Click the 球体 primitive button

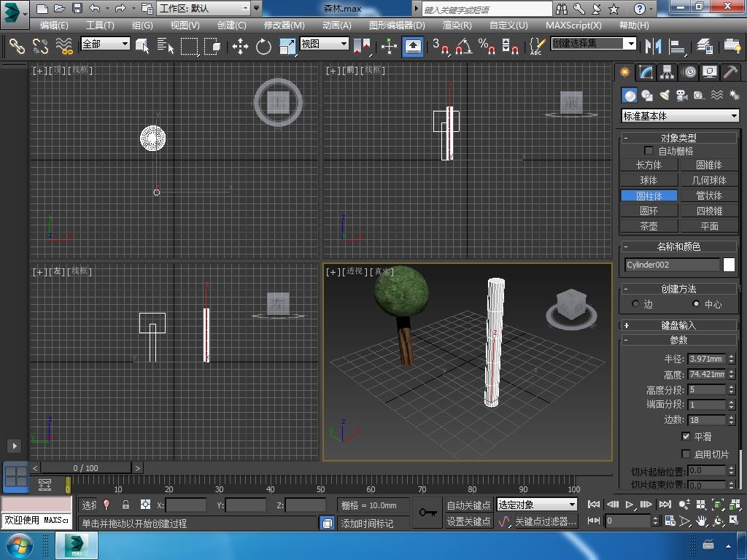pyautogui.click(x=649, y=180)
